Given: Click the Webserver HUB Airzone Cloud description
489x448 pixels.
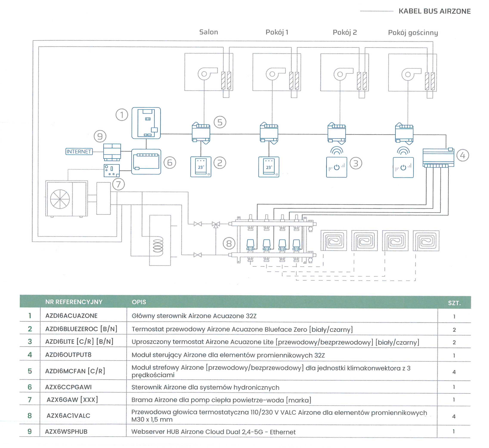Looking at the screenshot, I should click(x=214, y=432).
